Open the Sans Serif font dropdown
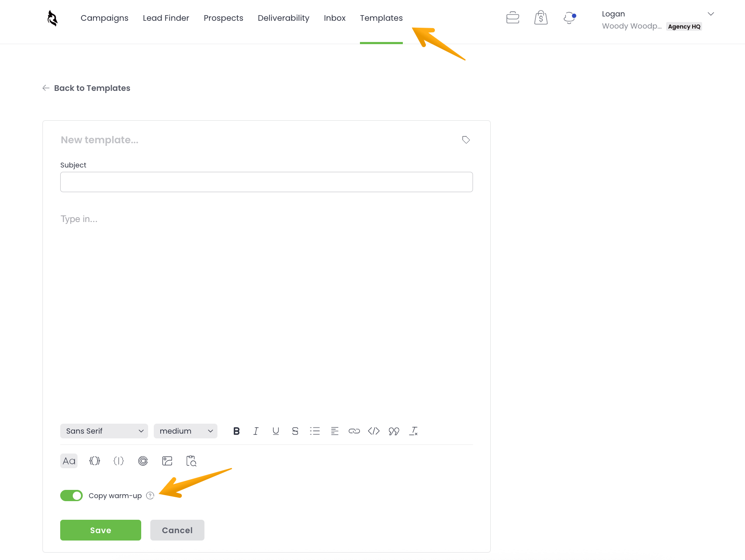745x560 pixels. 104,431
